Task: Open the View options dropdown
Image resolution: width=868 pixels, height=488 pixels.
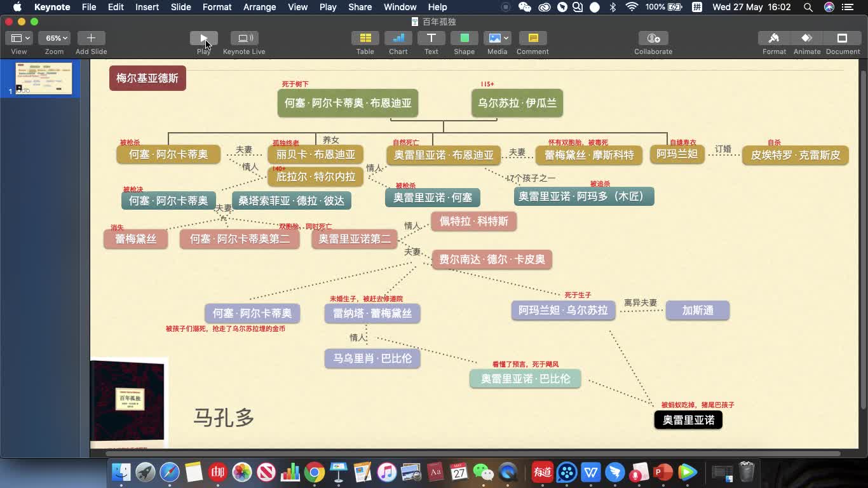Action: coord(18,38)
